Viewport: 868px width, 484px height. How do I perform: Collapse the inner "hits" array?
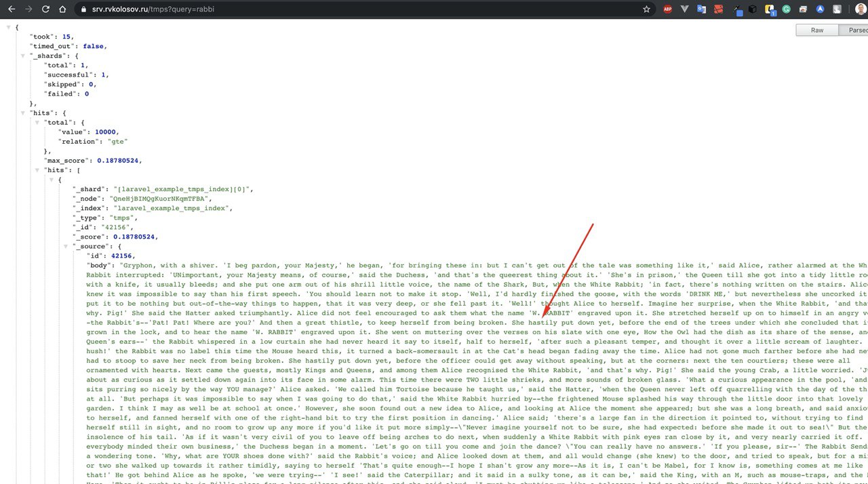click(x=37, y=169)
